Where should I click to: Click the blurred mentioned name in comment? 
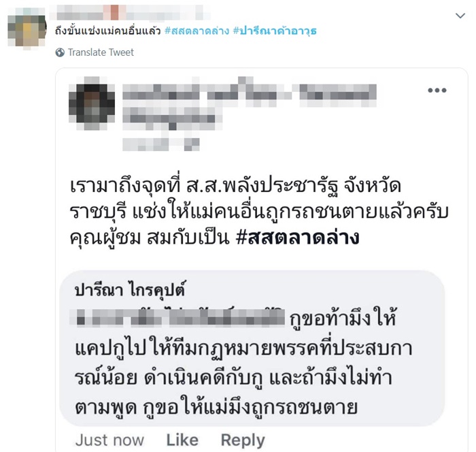[177, 318]
